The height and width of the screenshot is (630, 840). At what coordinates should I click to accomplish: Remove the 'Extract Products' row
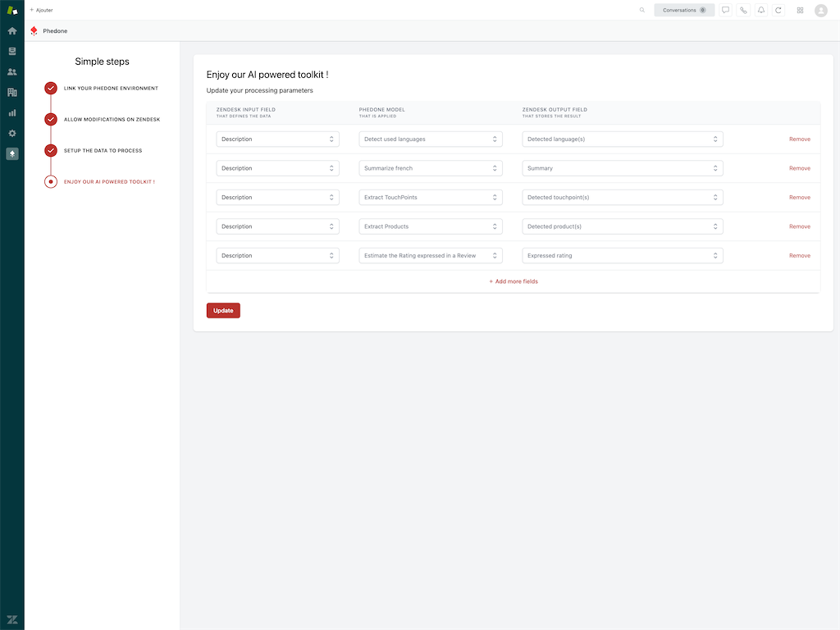799,226
